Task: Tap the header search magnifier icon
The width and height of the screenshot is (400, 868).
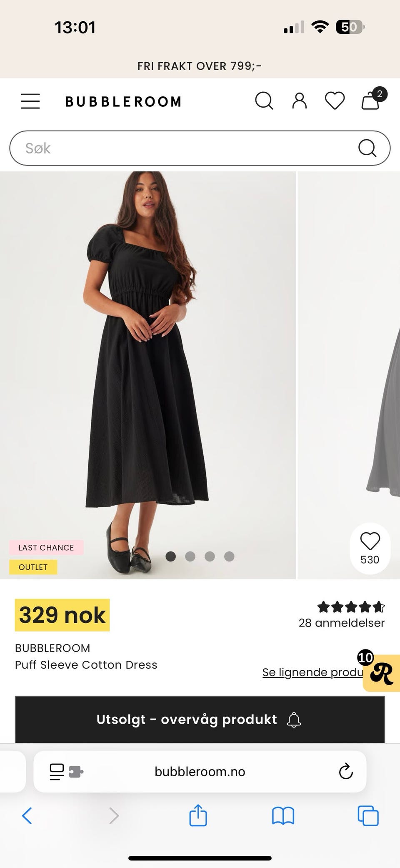Action: [264, 101]
